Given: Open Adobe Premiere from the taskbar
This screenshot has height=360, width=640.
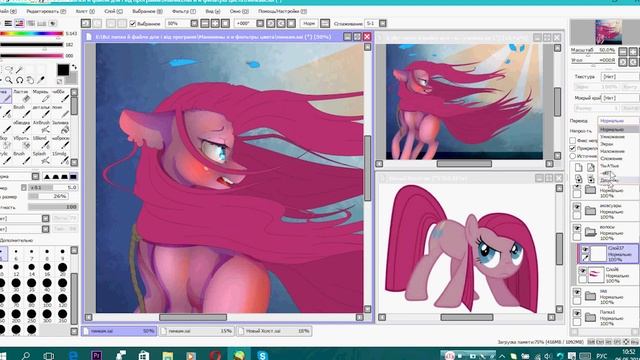Looking at the screenshot, I should click(96, 356).
